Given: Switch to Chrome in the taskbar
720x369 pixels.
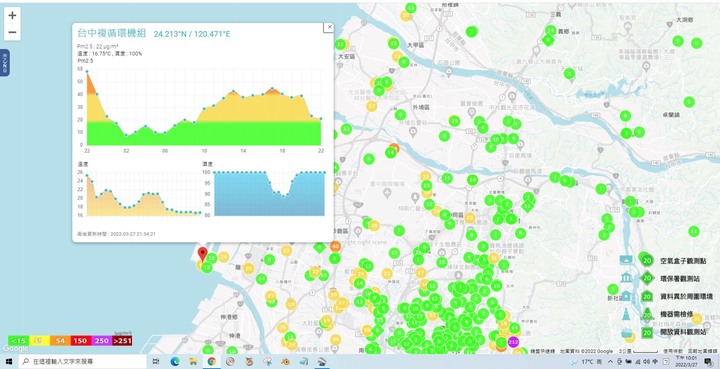Looking at the screenshot, I should click(x=211, y=362).
